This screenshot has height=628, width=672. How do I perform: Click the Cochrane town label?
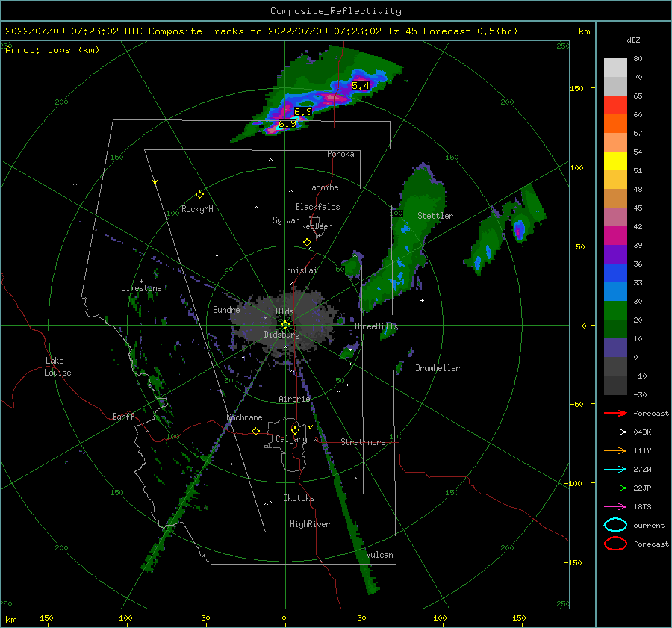coord(244,417)
